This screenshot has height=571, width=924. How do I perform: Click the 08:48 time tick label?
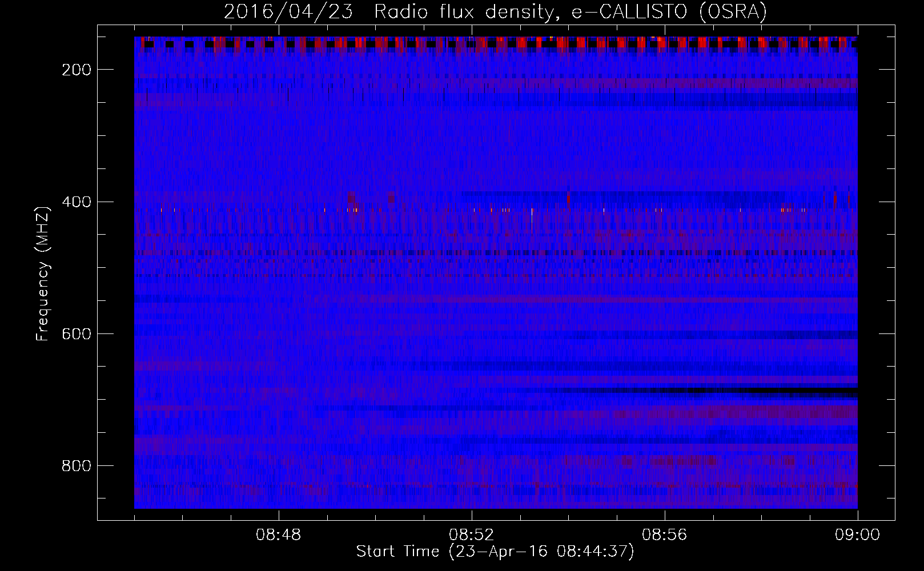pyautogui.click(x=279, y=535)
